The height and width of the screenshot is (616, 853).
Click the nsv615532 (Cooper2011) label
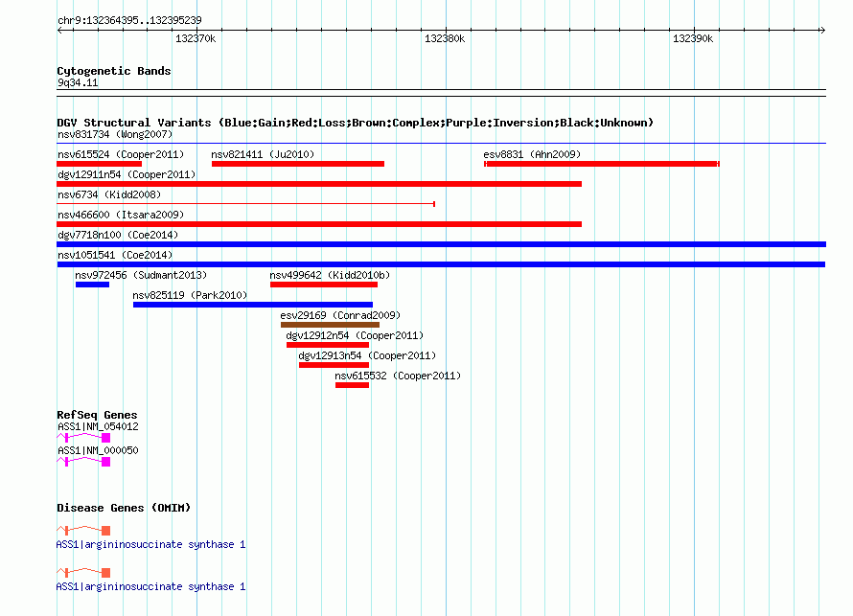tap(398, 376)
